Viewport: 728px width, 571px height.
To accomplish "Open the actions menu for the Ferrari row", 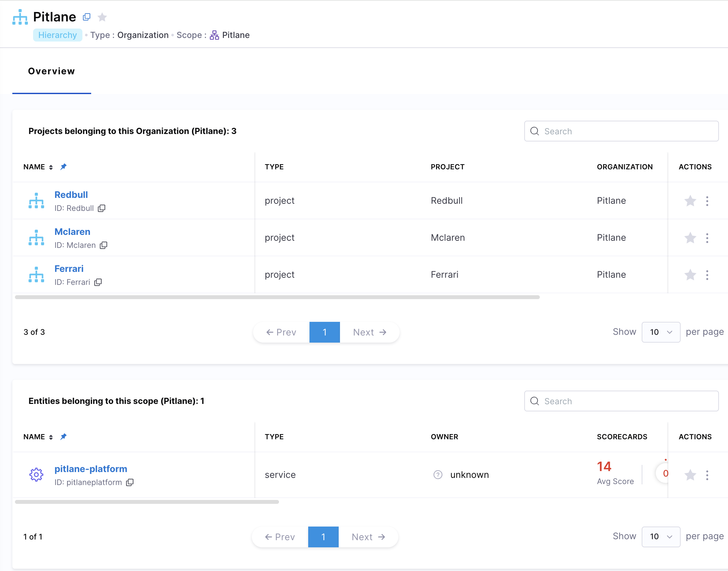I will pos(707,275).
